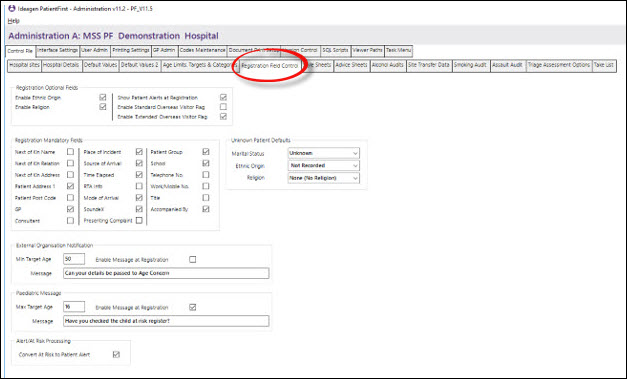Click the Max Target Age field

[x=74, y=307]
